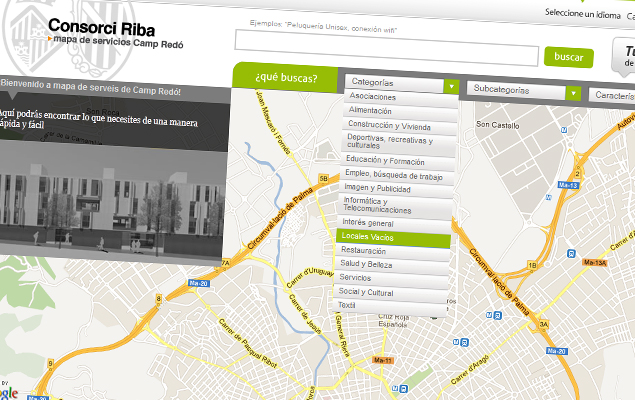
Task: Click Carrer d'Uruguay street label
Action: tap(309, 277)
